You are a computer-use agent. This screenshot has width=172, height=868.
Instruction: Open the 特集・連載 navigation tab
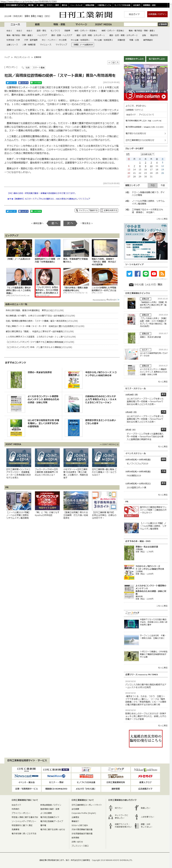[59, 24]
